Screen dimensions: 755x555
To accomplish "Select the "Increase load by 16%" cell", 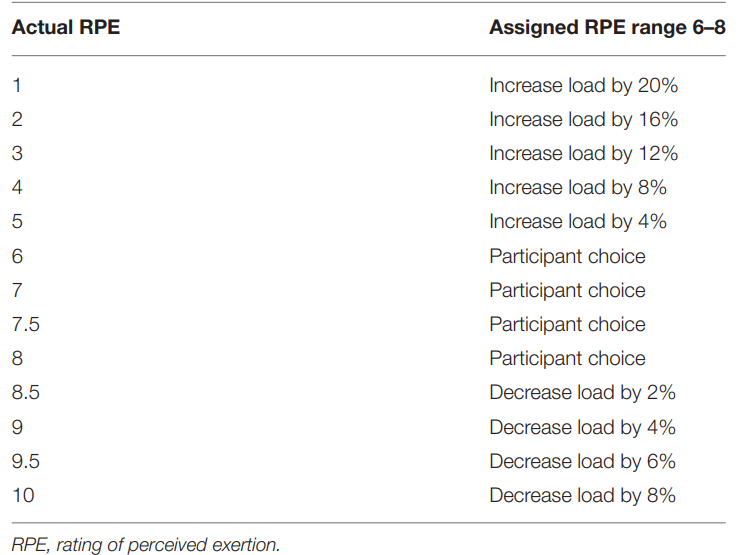I will tap(584, 120).
